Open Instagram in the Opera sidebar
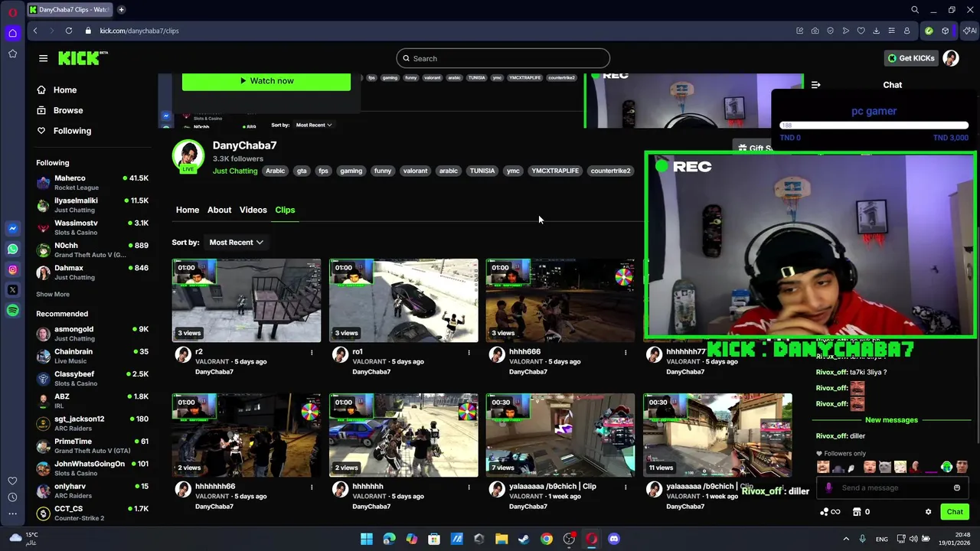 [x=12, y=269]
